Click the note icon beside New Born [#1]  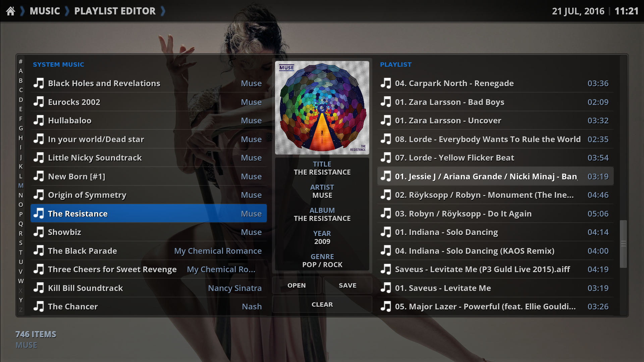39,176
